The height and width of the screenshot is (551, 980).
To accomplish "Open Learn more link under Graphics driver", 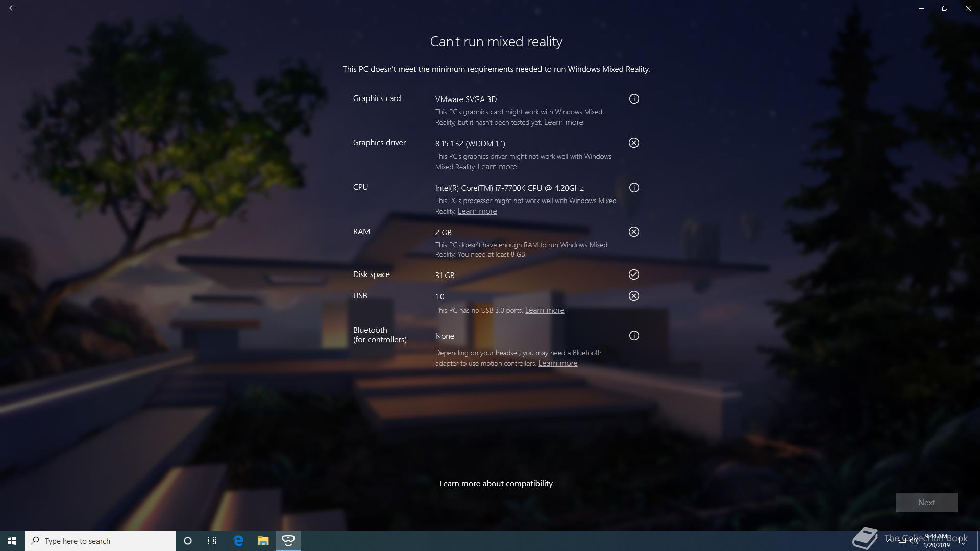I will click(497, 167).
